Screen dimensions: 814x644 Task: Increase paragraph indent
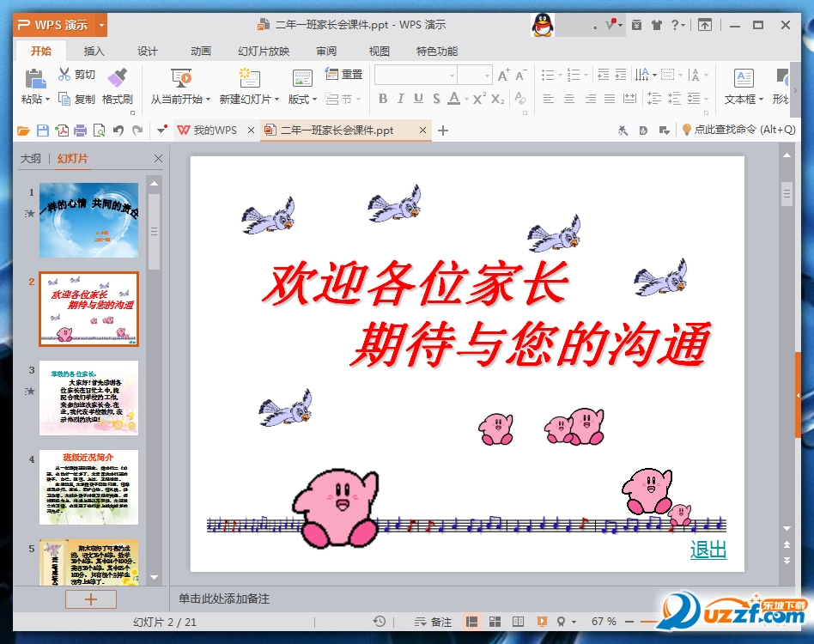point(620,75)
